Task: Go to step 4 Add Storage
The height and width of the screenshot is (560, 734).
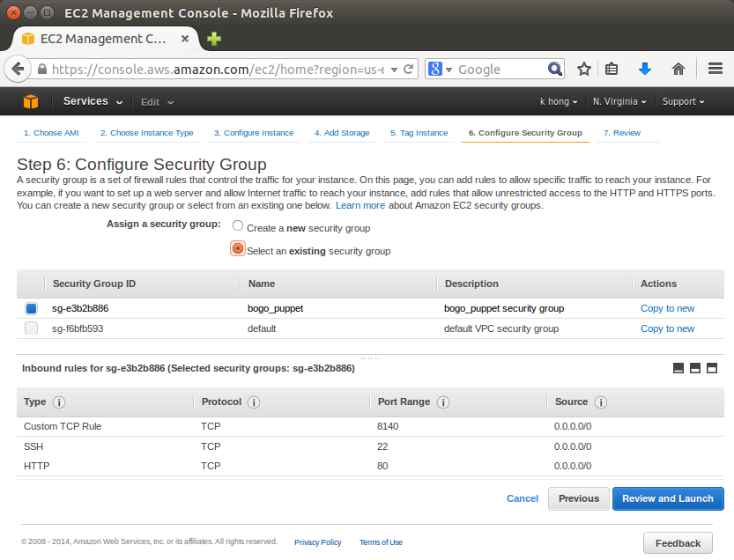Action: [342, 133]
